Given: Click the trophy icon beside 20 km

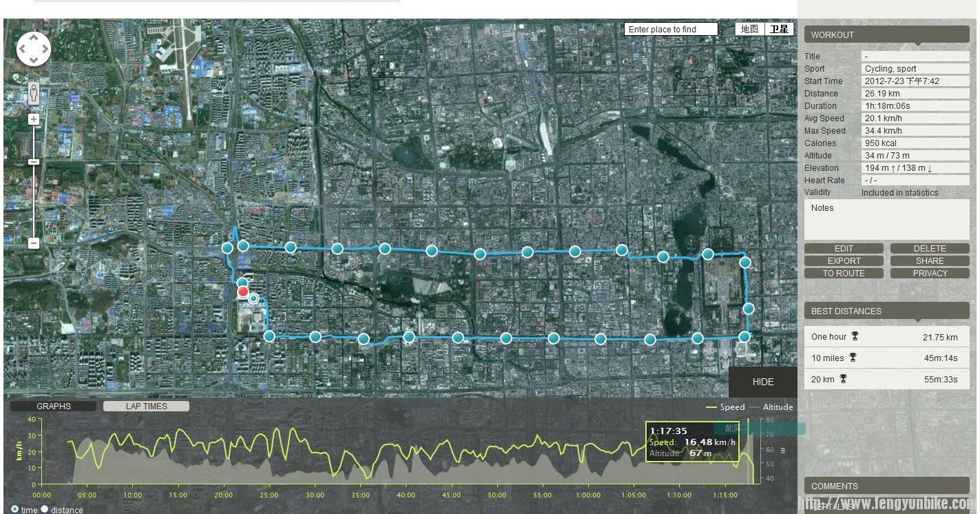Looking at the screenshot, I should [x=843, y=378].
